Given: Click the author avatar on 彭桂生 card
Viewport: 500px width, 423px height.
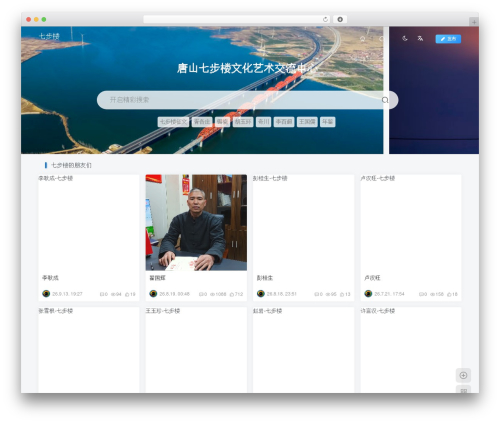Looking at the screenshot, I should (261, 294).
